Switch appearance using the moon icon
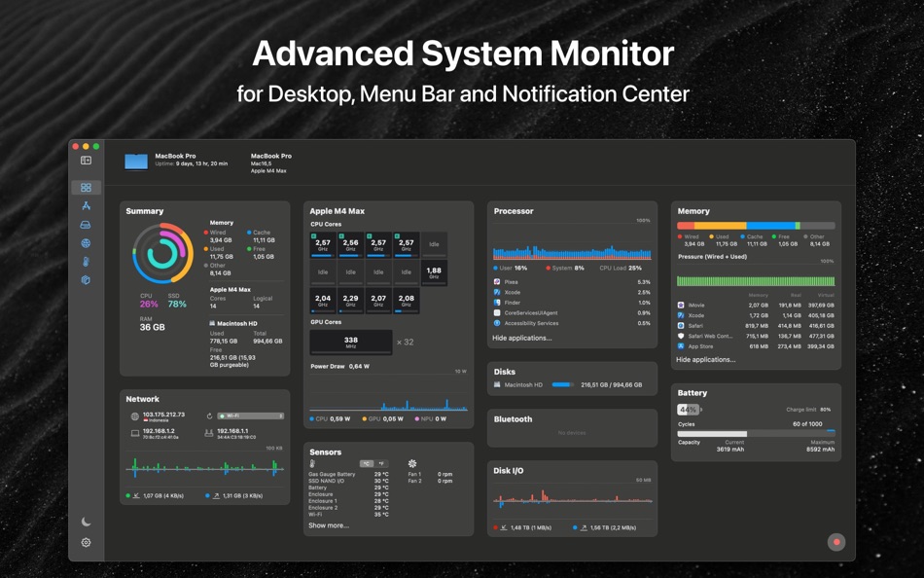 coord(86,522)
